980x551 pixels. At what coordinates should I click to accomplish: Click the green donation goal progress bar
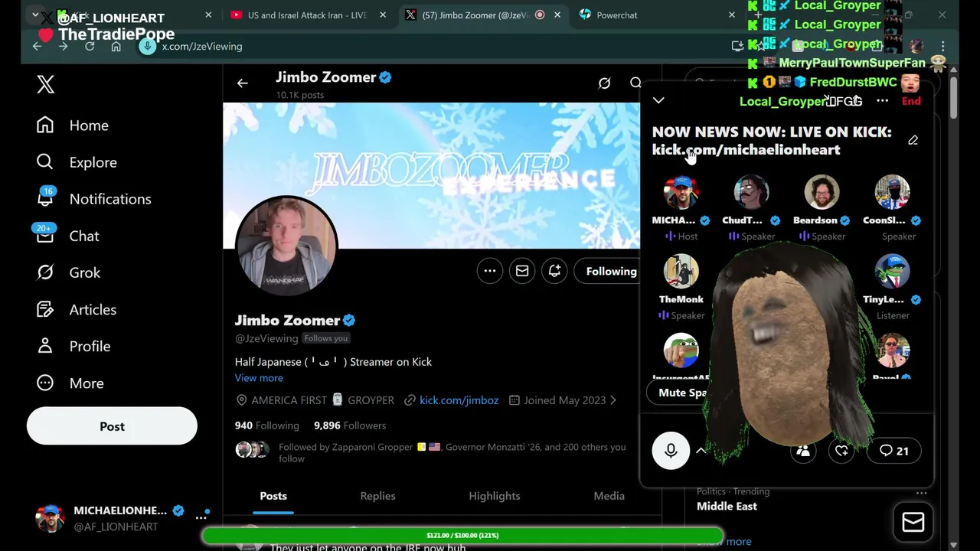(462, 535)
